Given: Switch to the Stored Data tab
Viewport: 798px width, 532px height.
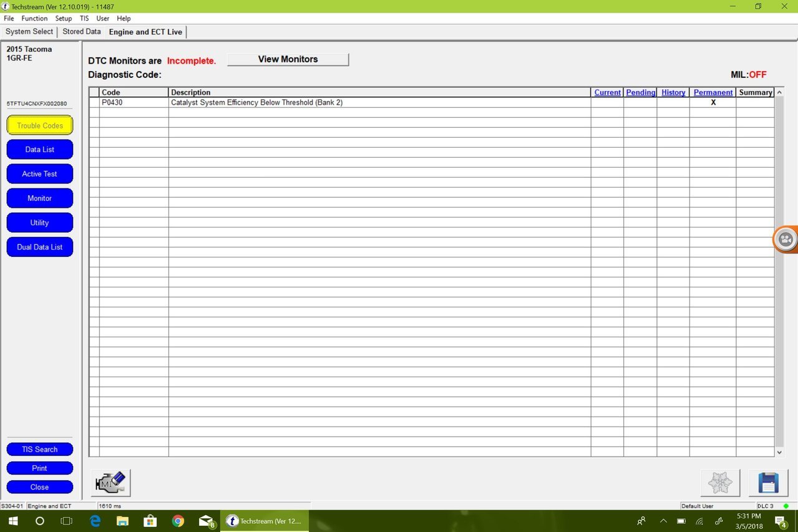Looking at the screenshot, I should (x=82, y=32).
